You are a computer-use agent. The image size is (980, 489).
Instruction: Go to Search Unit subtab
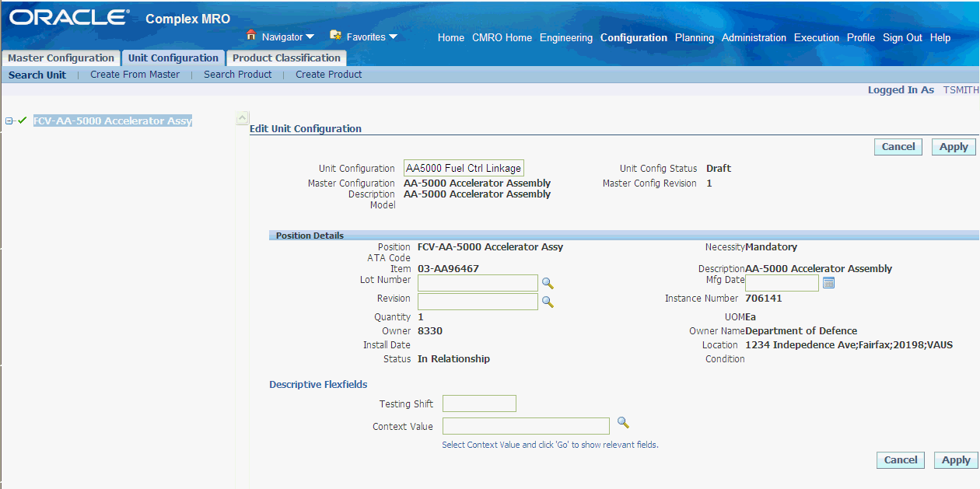coord(37,75)
